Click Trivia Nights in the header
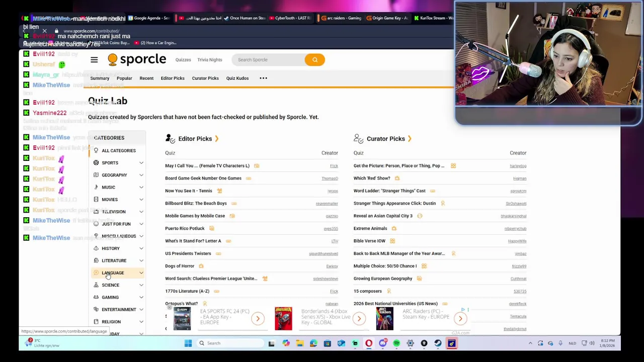The image size is (644, 362). click(209, 60)
